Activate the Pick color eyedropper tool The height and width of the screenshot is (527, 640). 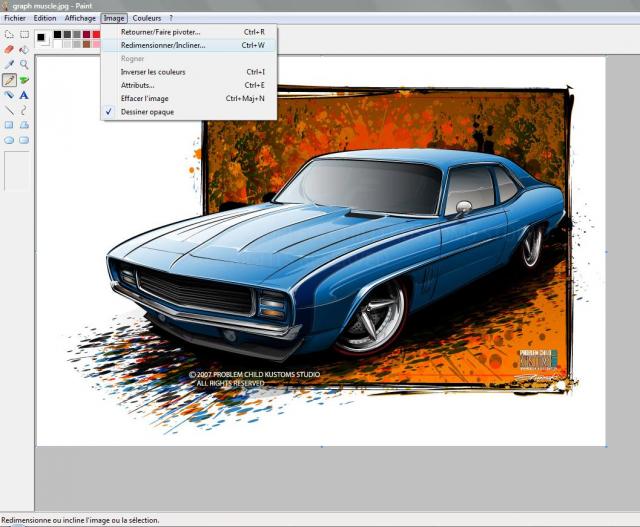pos(9,64)
